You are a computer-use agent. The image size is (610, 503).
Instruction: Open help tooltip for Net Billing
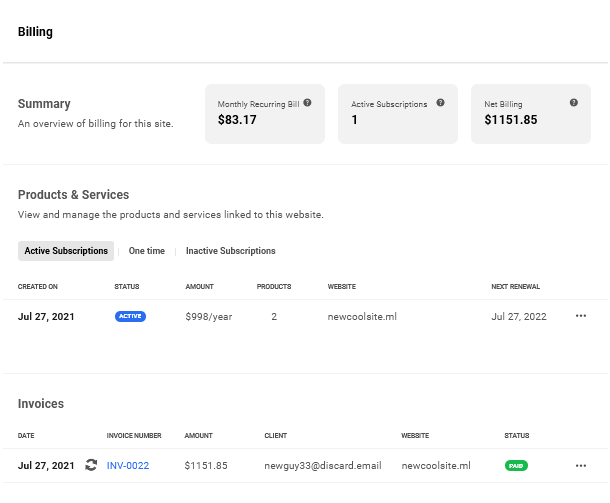pos(574,103)
